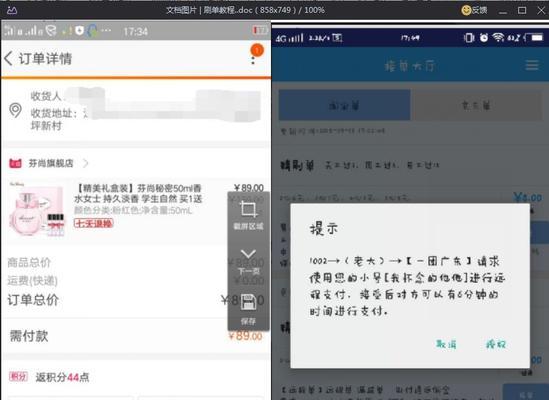Open the perfume product thumbnail
This screenshot has height=400, width=549.
pyautogui.click(x=37, y=209)
